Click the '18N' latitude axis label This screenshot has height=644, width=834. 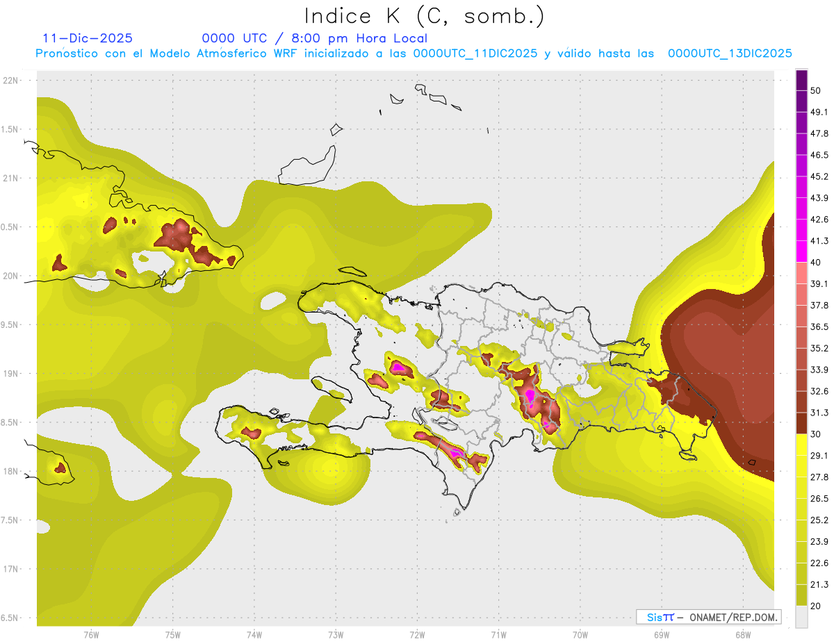point(10,471)
